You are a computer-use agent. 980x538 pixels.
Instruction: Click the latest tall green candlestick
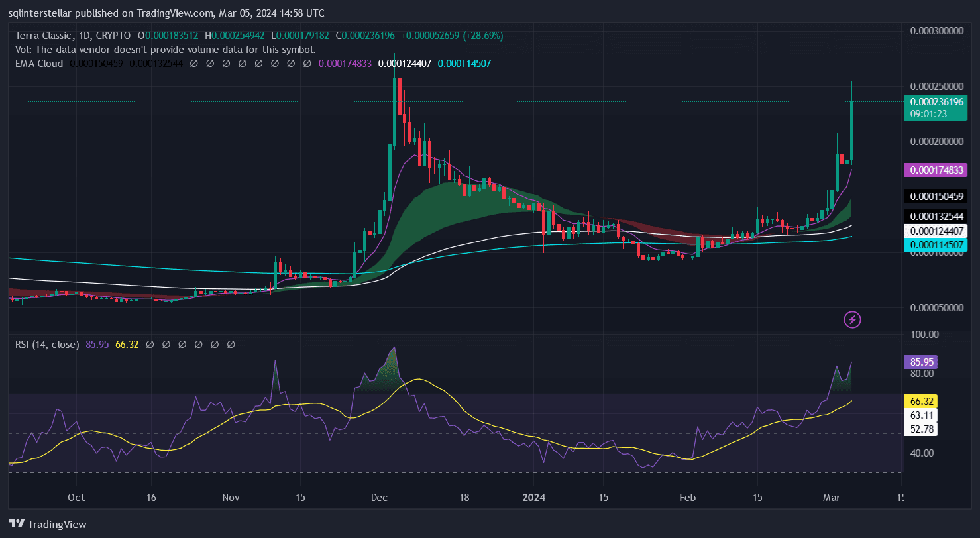point(851,131)
